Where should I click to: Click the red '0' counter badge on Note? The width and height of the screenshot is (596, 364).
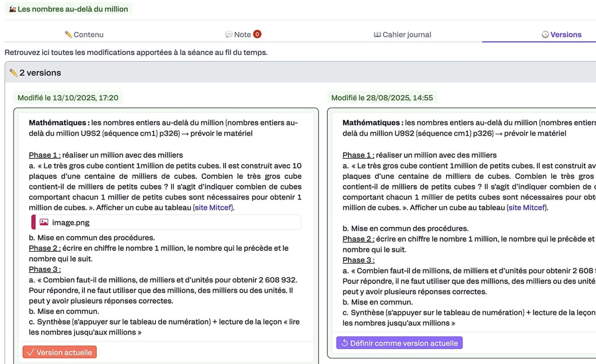(x=256, y=34)
